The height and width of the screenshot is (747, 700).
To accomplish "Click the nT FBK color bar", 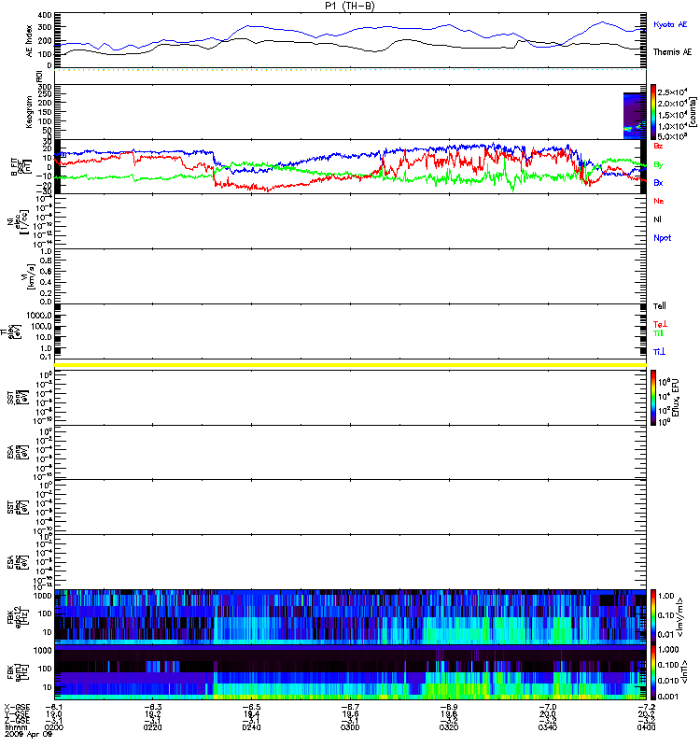I will point(653,672).
